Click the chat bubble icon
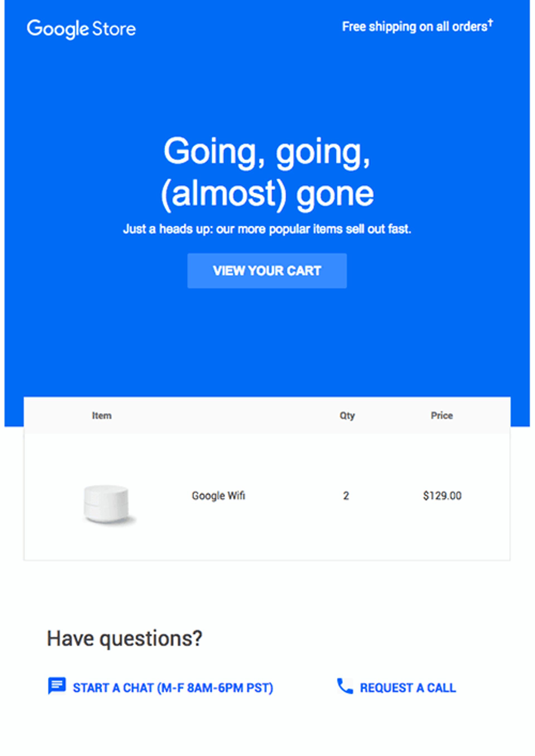This screenshot has height=756, width=535. click(x=57, y=685)
